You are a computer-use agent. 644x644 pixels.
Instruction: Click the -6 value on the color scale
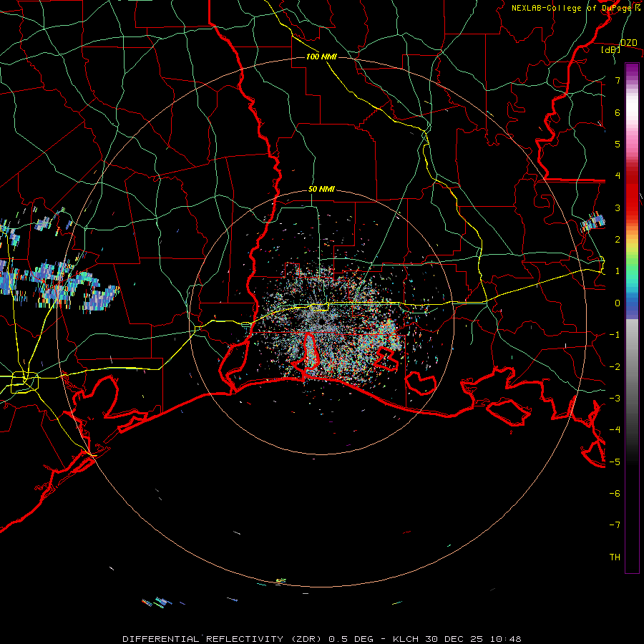pos(615,494)
